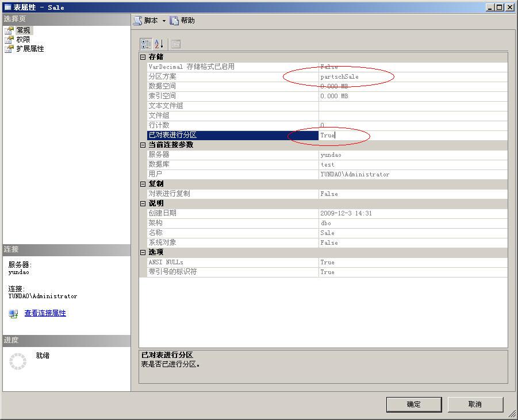
Task: Collapse the 说明 section
Action: [143, 203]
